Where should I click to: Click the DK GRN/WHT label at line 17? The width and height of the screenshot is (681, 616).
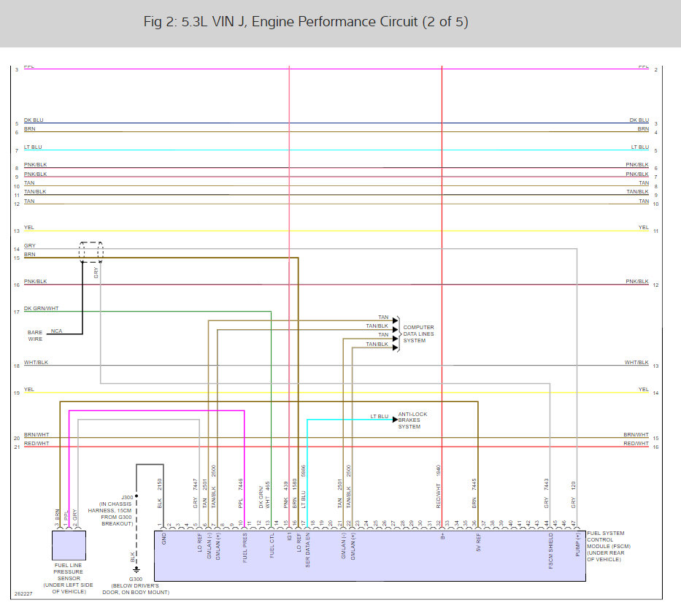tap(42, 309)
